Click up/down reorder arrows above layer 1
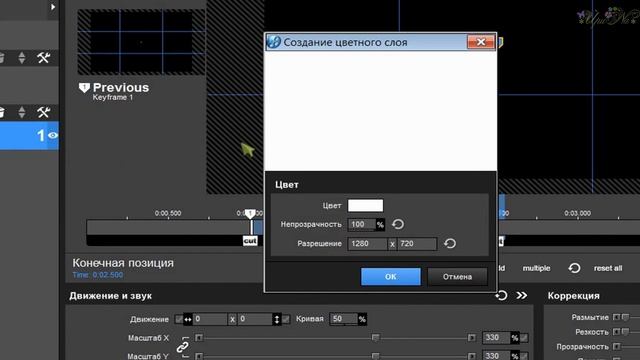Image resolution: width=640 pixels, height=360 pixels. click(x=22, y=112)
